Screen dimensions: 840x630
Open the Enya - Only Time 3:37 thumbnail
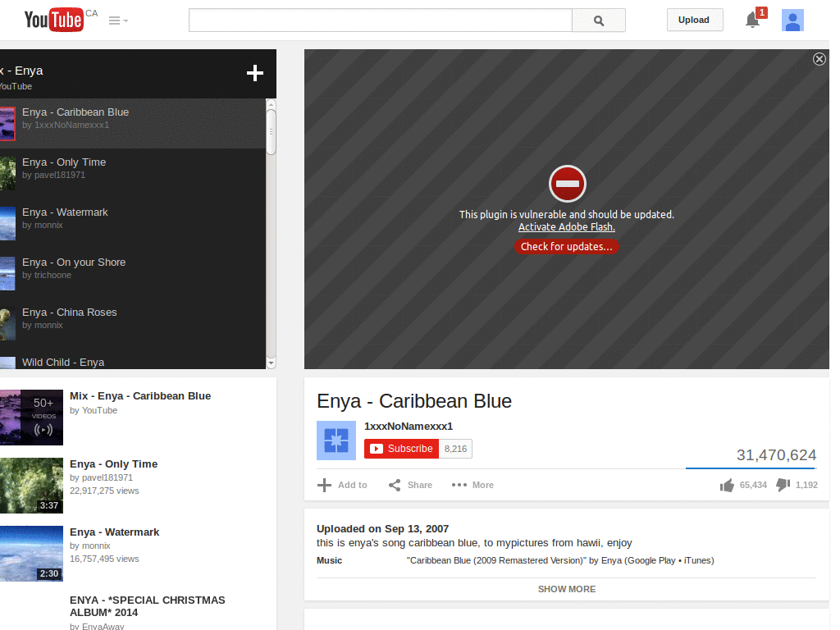point(32,486)
